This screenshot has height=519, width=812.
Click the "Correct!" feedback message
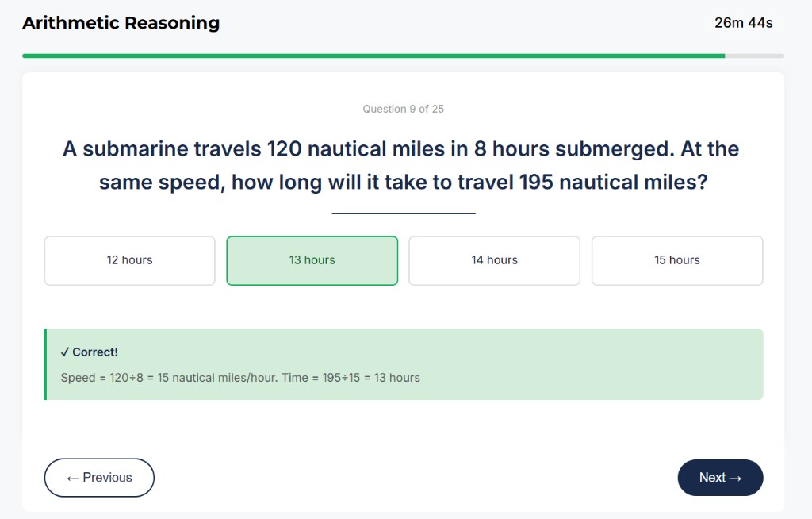90,351
